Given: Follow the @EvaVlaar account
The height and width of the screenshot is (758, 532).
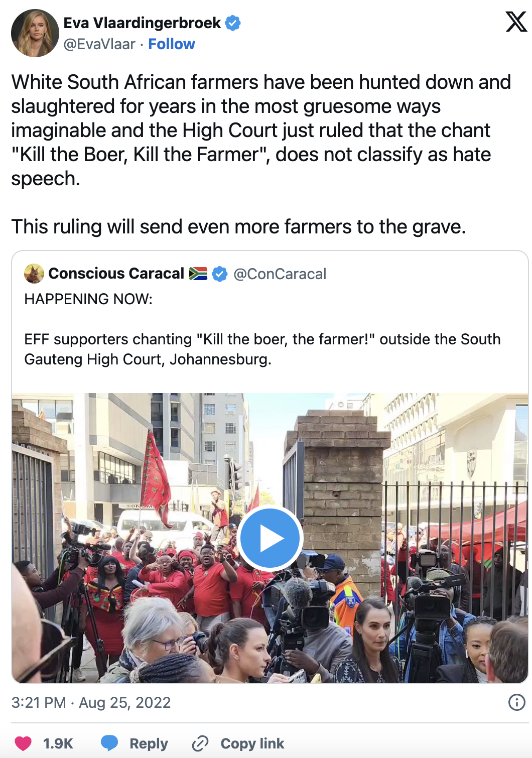Looking at the screenshot, I should (x=172, y=44).
